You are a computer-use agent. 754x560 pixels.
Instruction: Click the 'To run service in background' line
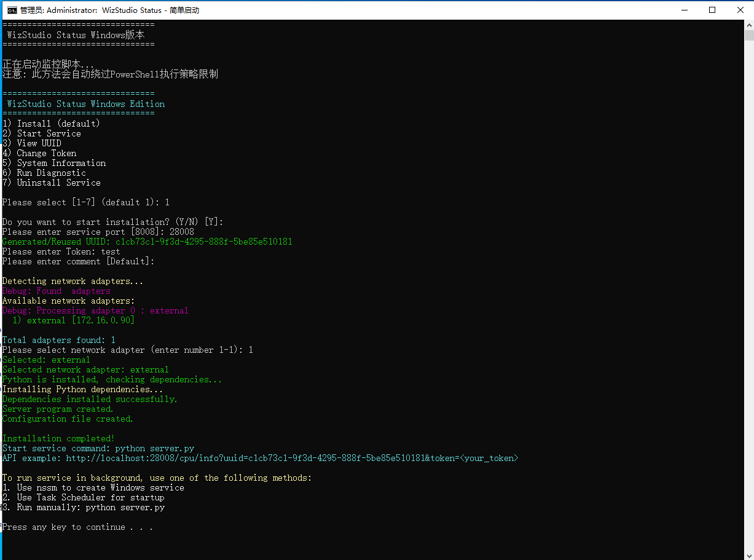157,478
